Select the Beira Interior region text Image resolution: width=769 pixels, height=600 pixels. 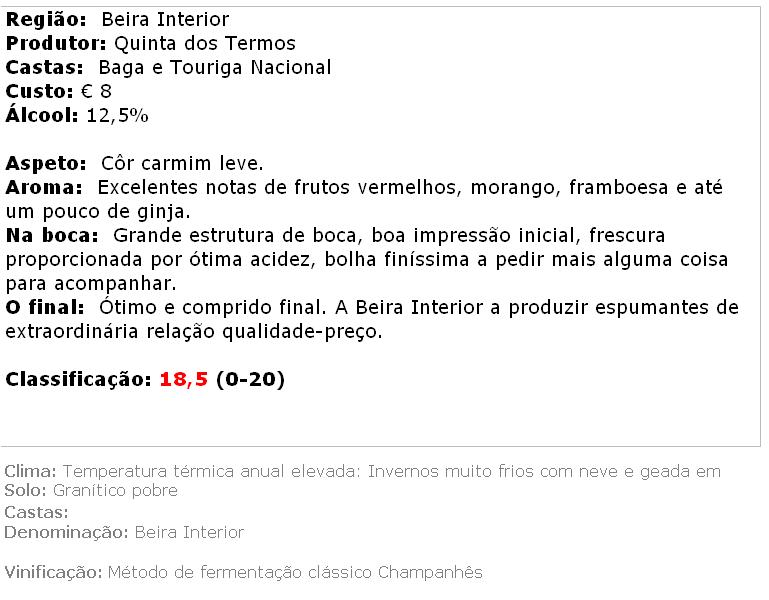(165, 20)
